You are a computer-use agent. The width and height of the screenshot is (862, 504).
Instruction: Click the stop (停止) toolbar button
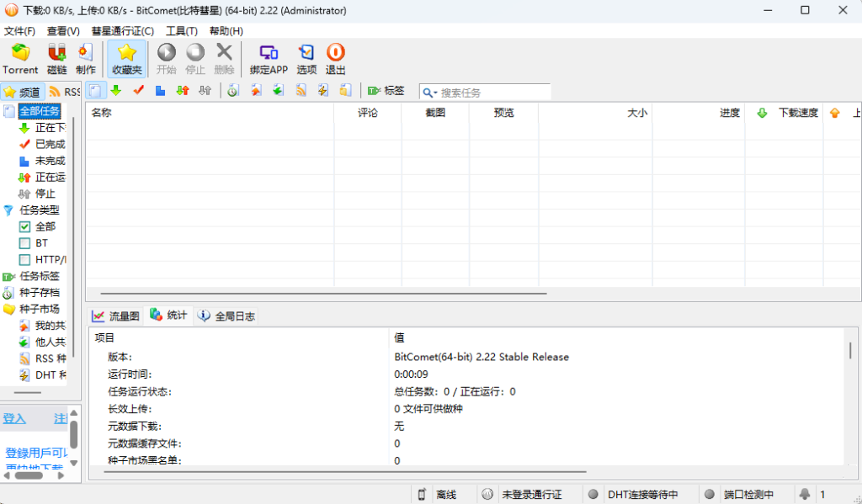point(195,59)
